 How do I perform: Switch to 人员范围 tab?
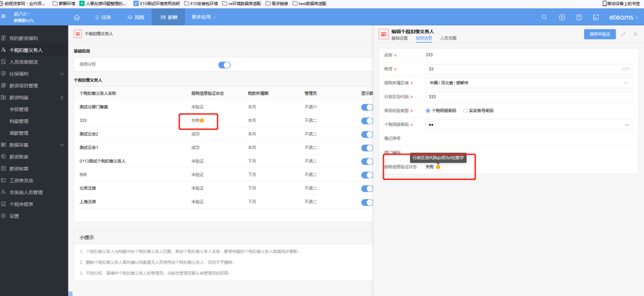448,38
